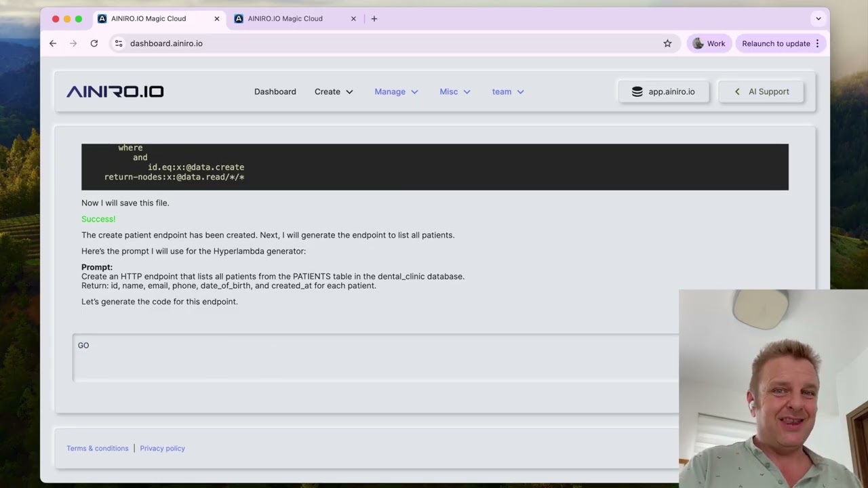Click 'Now I will save this file.' text
The width and height of the screenshot is (868, 488).
125,203
